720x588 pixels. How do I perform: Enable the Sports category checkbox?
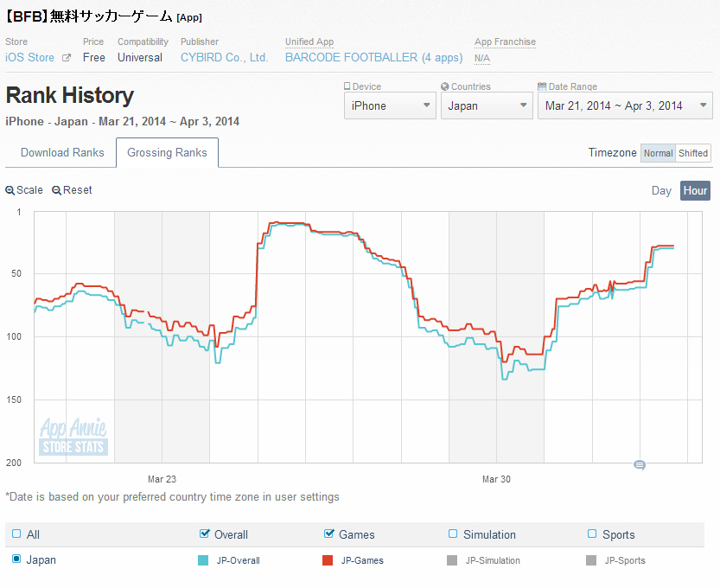tap(592, 534)
